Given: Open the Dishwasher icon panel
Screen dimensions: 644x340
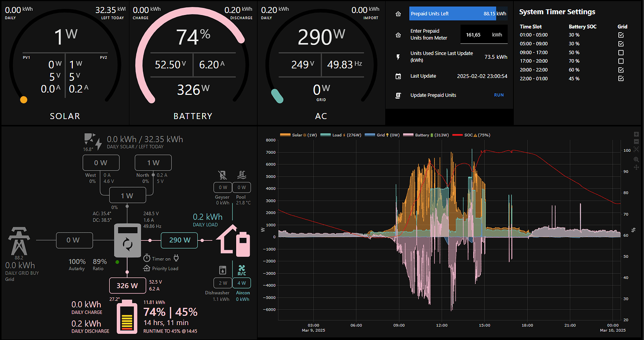Looking at the screenshot, I should (223, 270).
